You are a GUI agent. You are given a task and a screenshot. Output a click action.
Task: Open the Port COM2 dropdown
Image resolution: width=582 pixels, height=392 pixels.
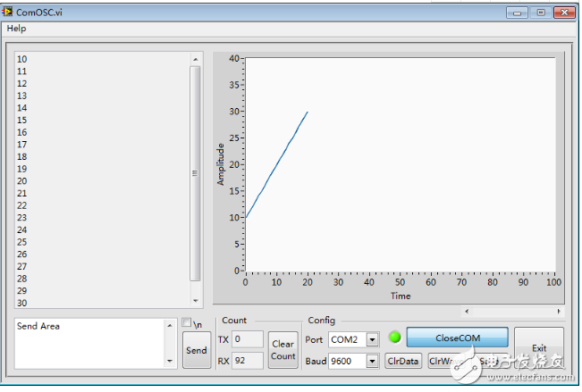[372, 339]
